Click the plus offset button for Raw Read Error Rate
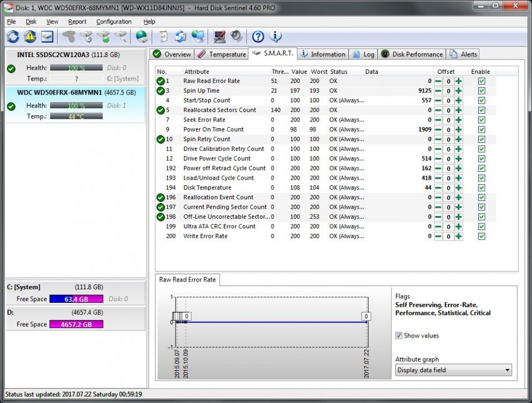Viewport: 532px width, 403px height. click(x=458, y=81)
